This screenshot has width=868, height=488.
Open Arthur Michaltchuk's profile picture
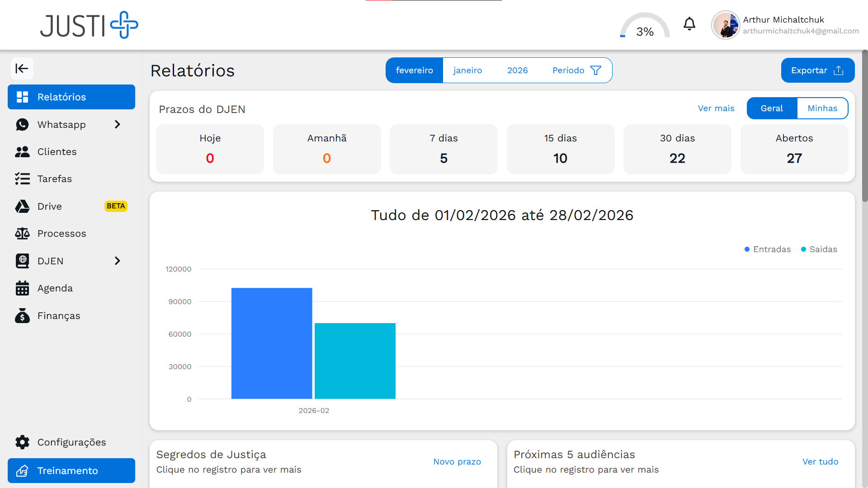coord(725,25)
